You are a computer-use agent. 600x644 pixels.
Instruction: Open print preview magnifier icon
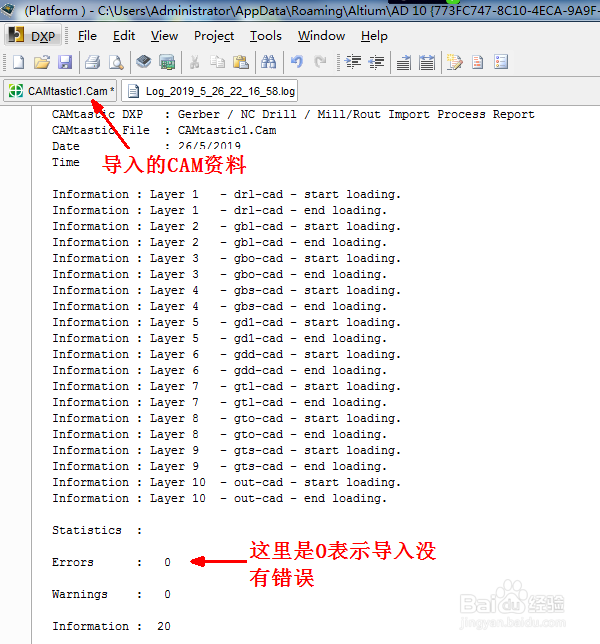pyautogui.click(x=116, y=62)
